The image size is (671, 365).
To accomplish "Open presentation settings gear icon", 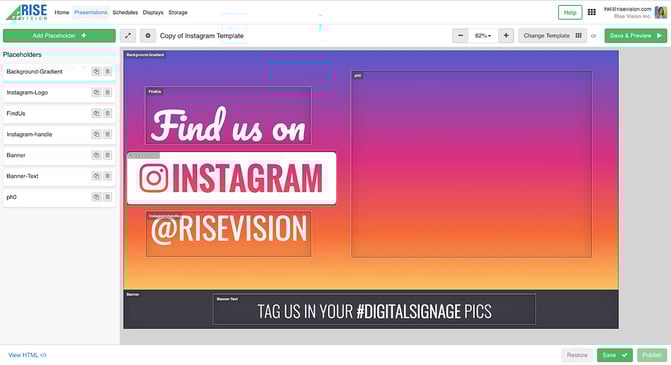I will (148, 36).
